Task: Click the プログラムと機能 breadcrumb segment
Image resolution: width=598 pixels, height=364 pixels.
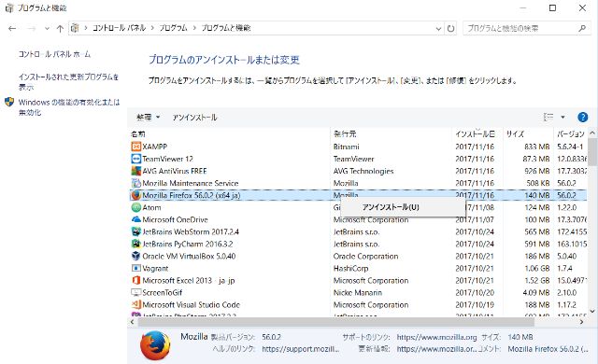Action: [x=226, y=28]
